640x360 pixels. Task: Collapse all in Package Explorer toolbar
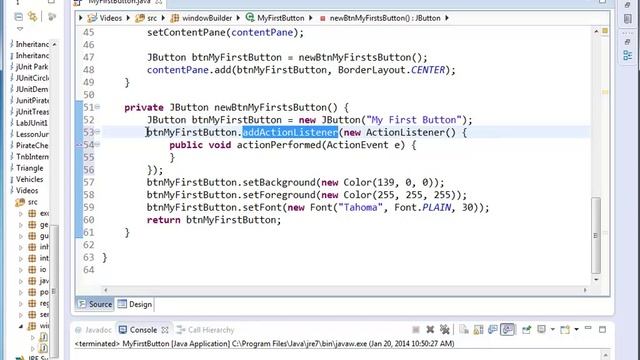18,17
